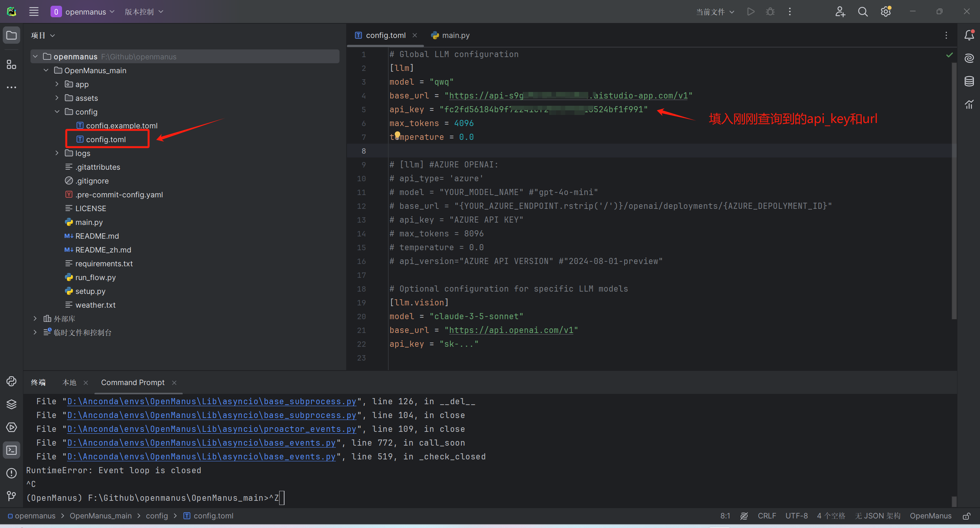Expand the logs folder
The width and height of the screenshot is (980, 528).
(x=57, y=153)
